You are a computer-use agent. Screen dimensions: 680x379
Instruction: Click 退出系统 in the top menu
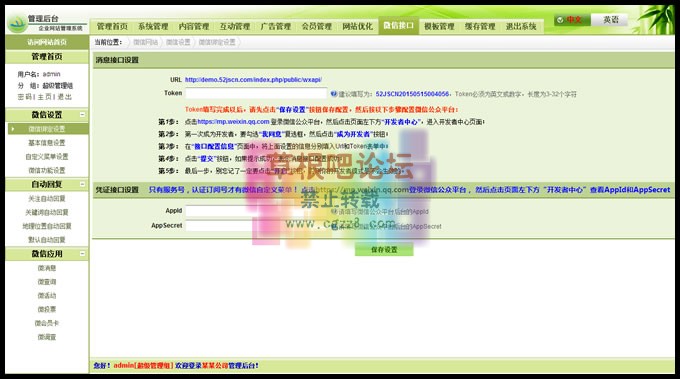pos(521,26)
